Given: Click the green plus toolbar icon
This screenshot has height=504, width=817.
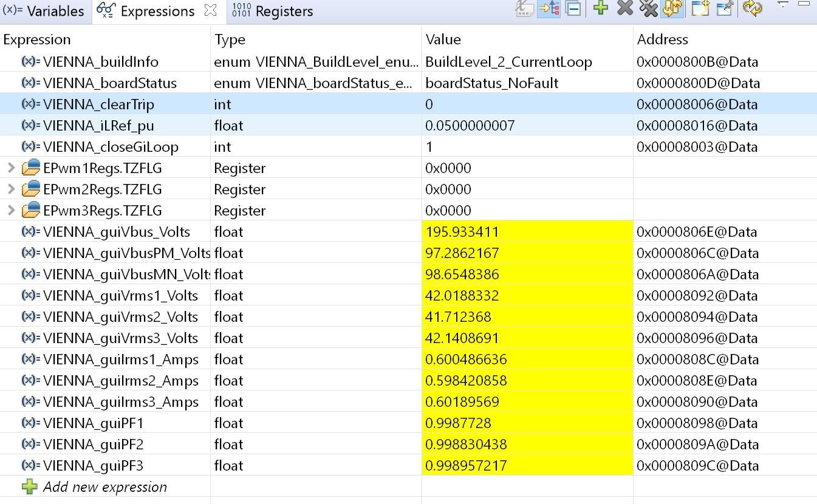Looking at the screenshot, I should tap(601, 9).
